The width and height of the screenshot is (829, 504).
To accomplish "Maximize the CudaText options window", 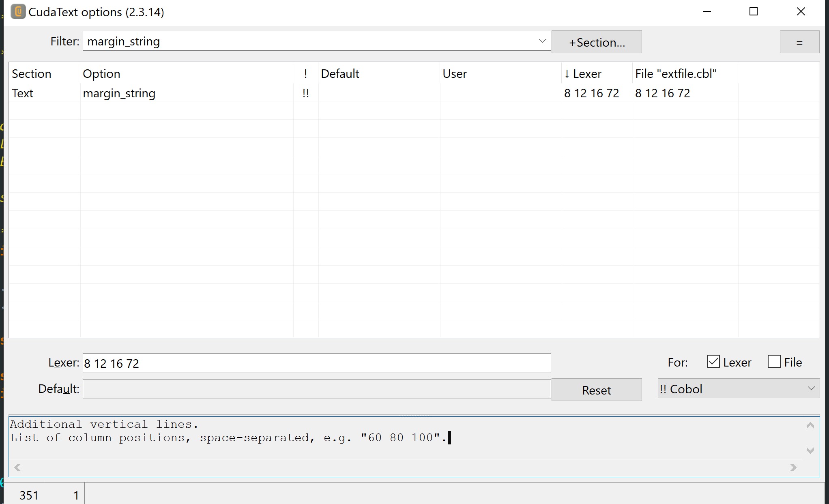I will tap(753, 12).
